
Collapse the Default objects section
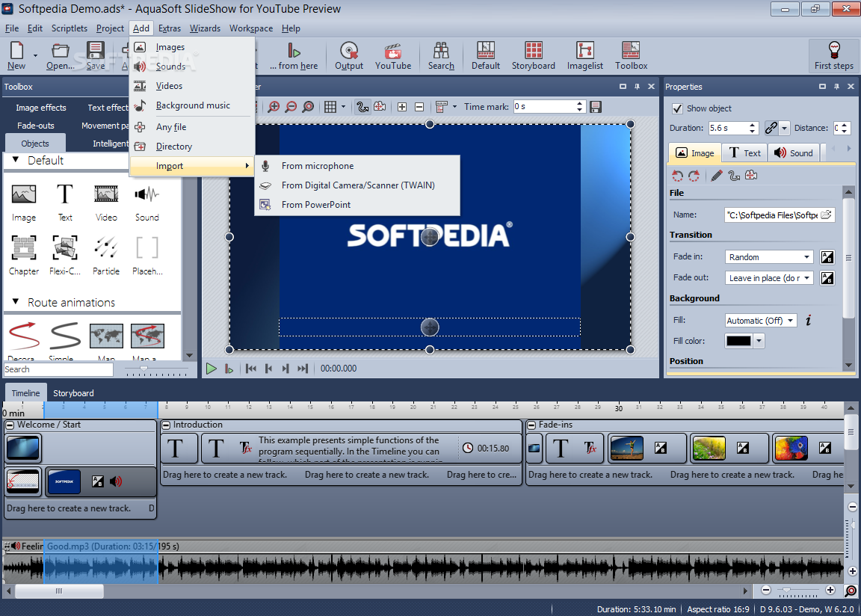click(x=16, y=160)
